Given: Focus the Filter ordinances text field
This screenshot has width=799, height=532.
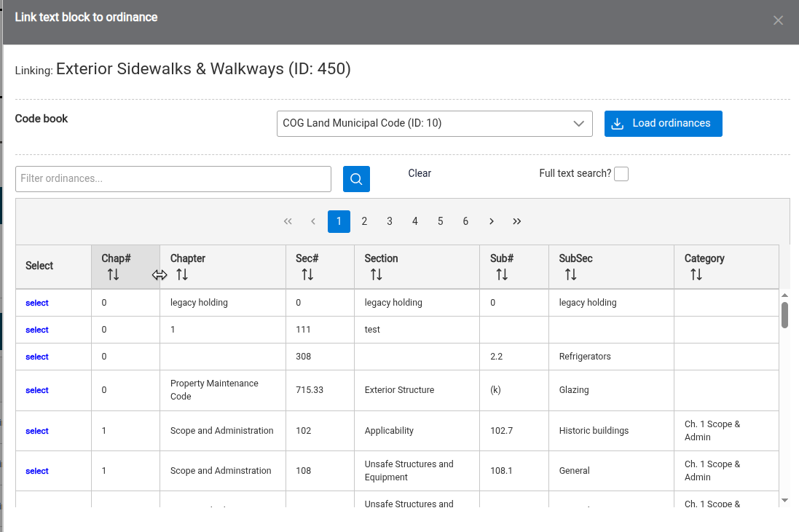Looking at the screenshot, I should [x=173, y=179].
